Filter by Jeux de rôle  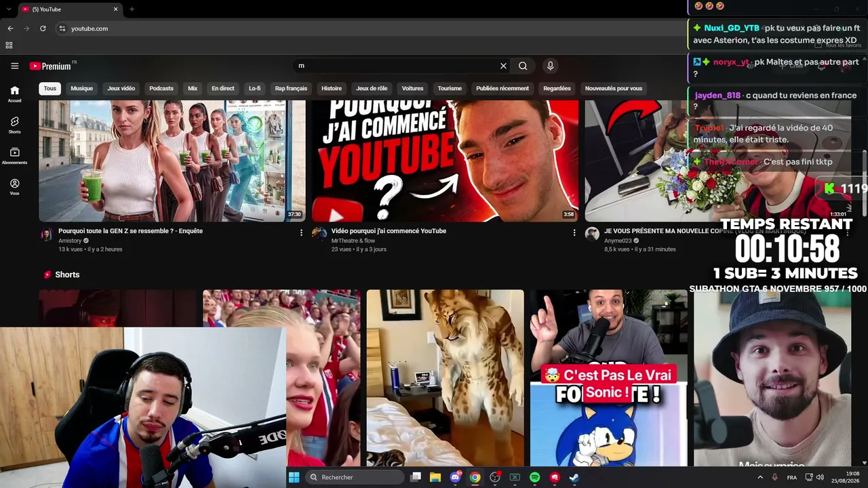372,88
